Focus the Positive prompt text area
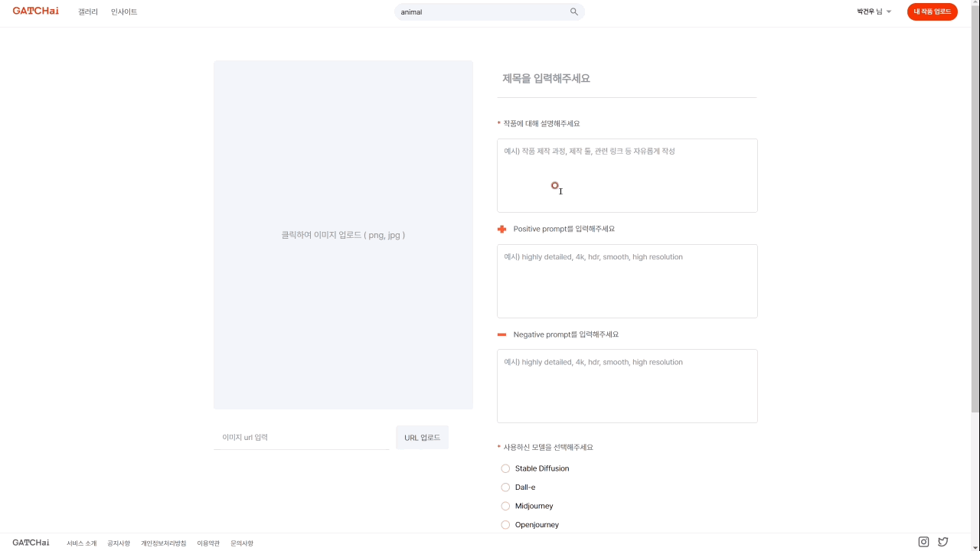The image size is (980, 551). (627, 281)
